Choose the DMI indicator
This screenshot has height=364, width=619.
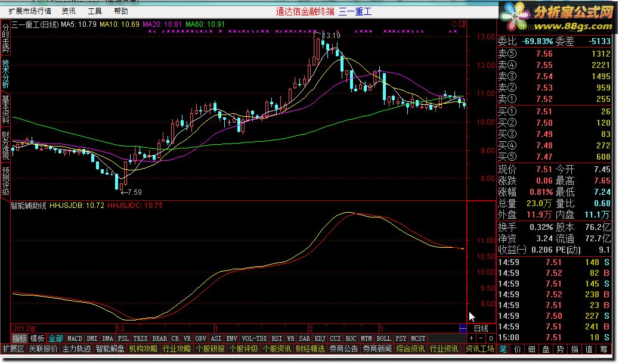[x=92, y=338]
